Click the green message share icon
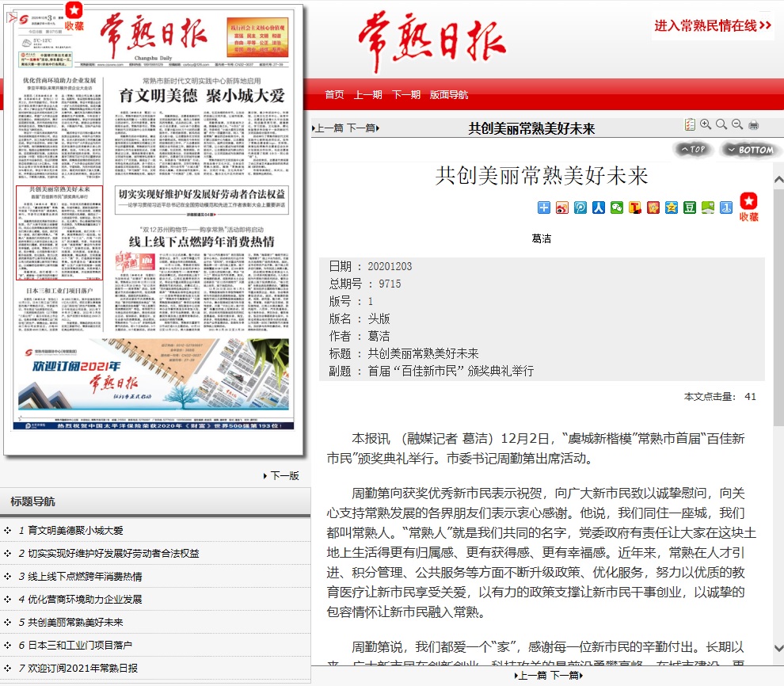This screenshot has height=686, width=784. click(x=708, y=208)
